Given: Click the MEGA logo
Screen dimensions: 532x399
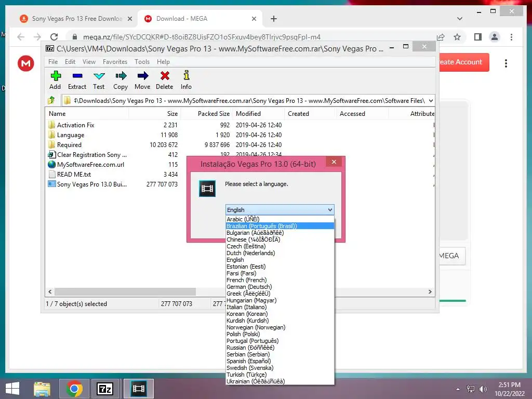Looking at the screenshot, I should click(x=26, y=63).
